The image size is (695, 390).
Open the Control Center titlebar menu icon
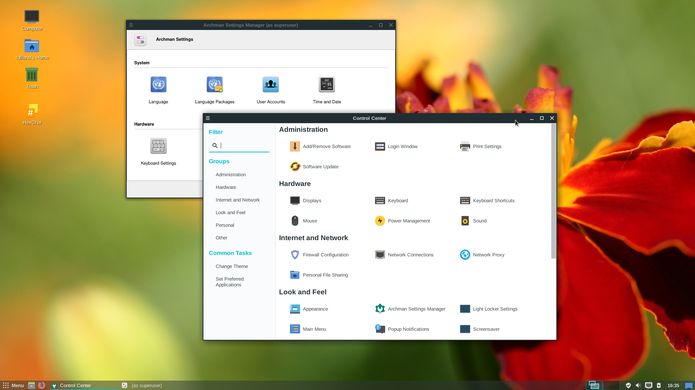pyautogui.click(x=208, y=118)
